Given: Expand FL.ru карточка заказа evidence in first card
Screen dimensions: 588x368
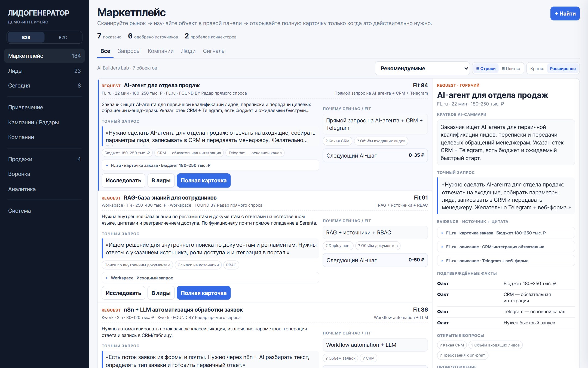Looking at the screenshot, I should pos(210,165).
